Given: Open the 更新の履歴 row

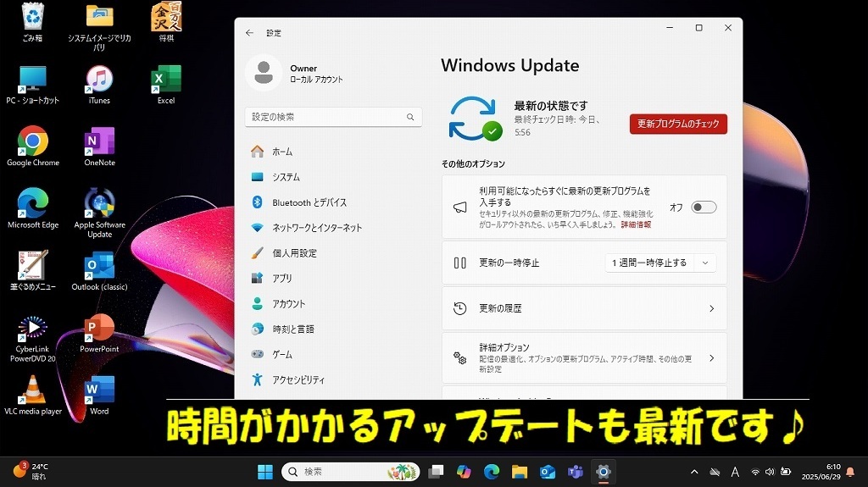Looking at the screenshot, I should point(584,308).
